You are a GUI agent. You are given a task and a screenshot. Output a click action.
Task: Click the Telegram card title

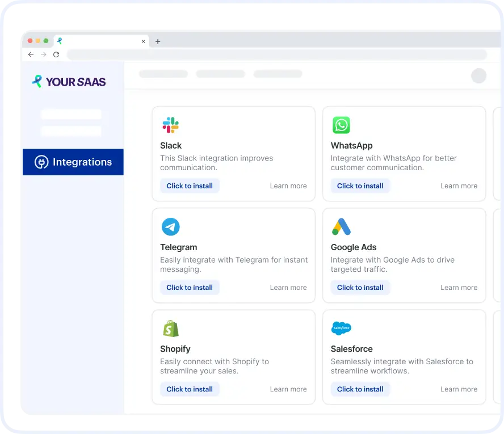[x=179, y=247]
